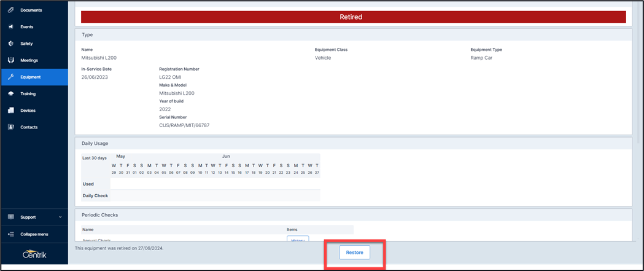The image size is (644, 271).
Task: Open the Safety section
Action: click(x=34, y=44)
